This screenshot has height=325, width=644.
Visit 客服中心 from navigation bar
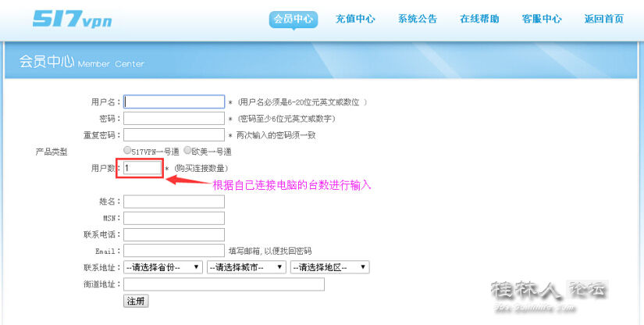point(542,20)
